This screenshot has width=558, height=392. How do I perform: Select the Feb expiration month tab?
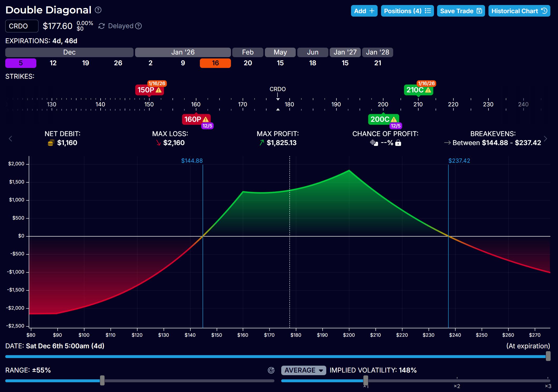248,52
